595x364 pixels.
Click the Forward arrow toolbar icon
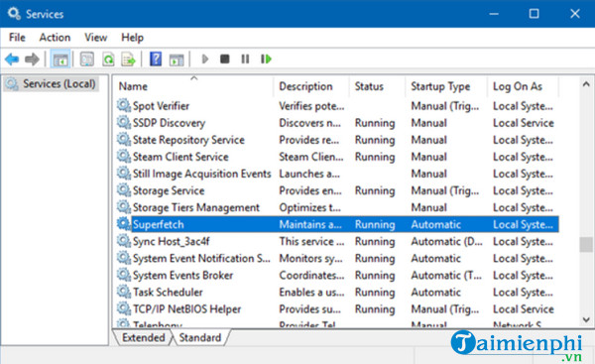point(32,60)
